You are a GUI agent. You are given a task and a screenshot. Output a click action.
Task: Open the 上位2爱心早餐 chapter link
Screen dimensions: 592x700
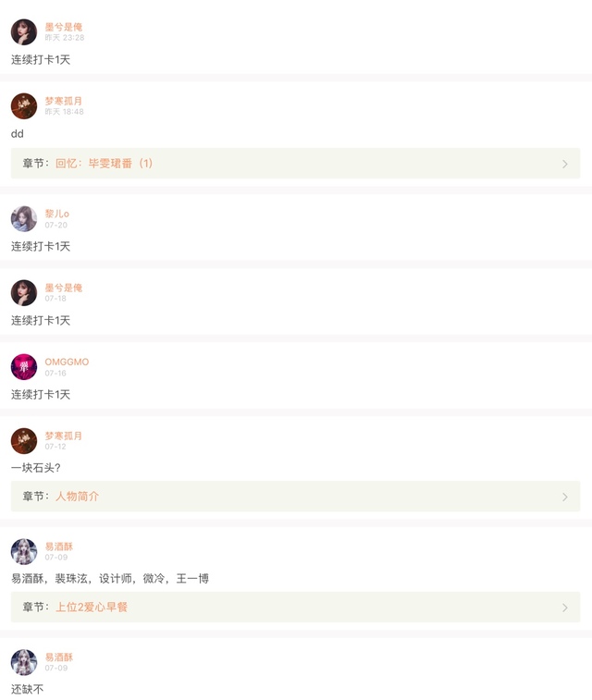pos(92,608)
